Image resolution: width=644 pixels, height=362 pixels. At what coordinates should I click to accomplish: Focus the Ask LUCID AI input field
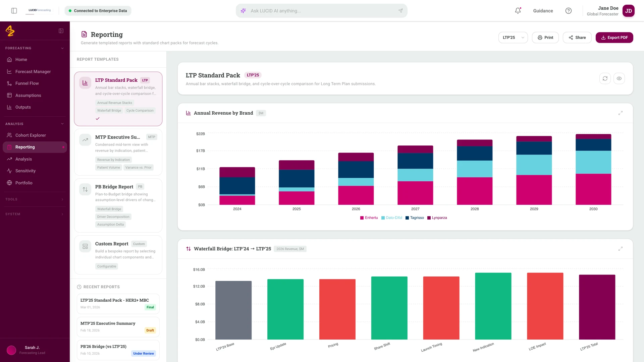pos(321,11)
